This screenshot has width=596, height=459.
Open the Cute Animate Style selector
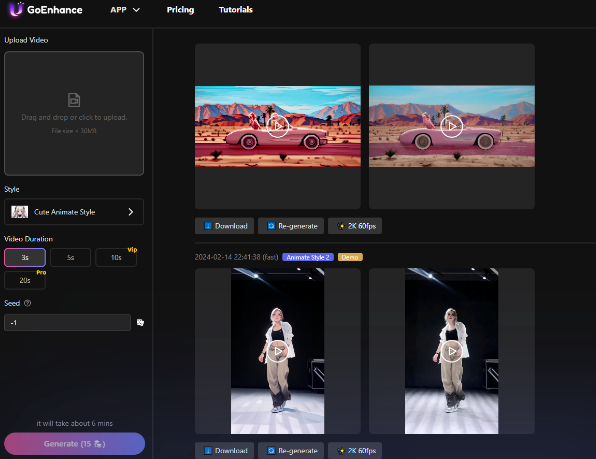point(74,212)
